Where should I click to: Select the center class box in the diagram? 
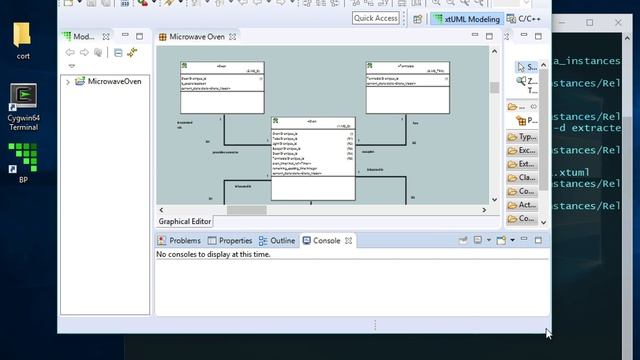tap(313, 159)
